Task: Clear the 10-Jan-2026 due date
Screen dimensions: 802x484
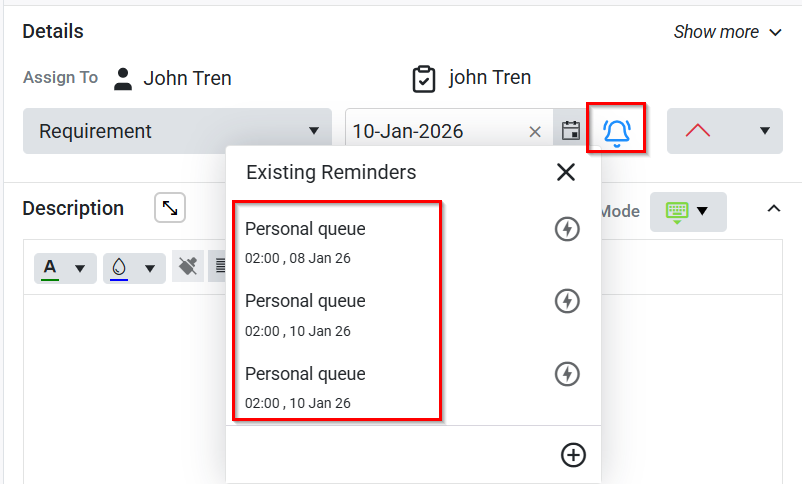Action: [x=535, y=131]
